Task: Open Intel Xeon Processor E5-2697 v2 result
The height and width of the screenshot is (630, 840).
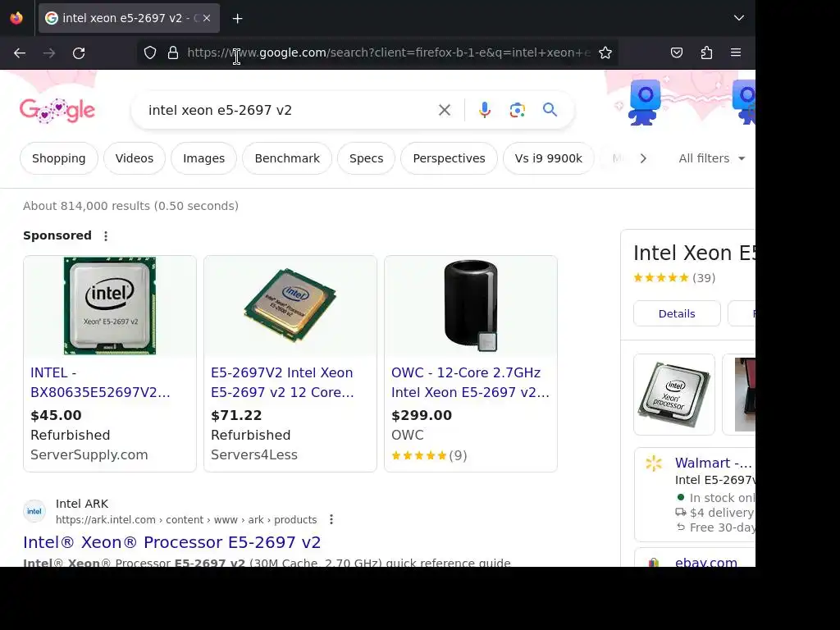Action: tap(172, 542)
